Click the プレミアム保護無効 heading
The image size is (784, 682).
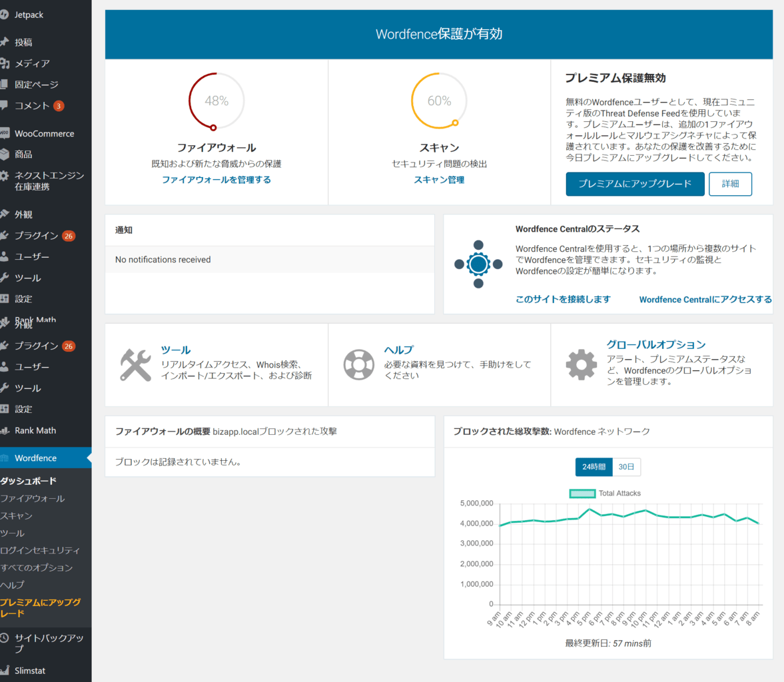615,78
